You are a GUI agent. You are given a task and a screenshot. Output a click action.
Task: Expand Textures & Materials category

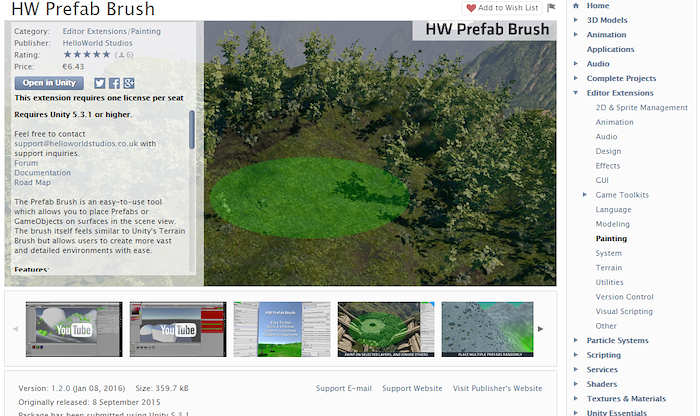click(x=575, y=398)
